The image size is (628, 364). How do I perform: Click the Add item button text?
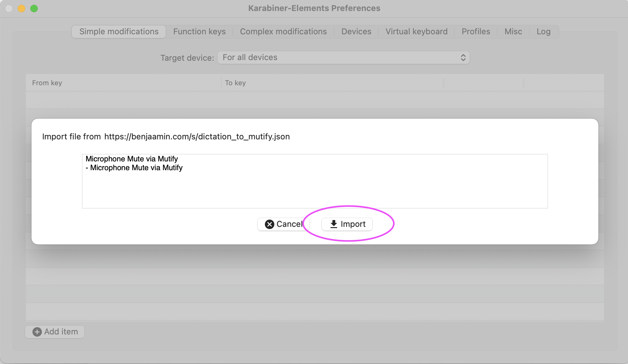point(61,332)
